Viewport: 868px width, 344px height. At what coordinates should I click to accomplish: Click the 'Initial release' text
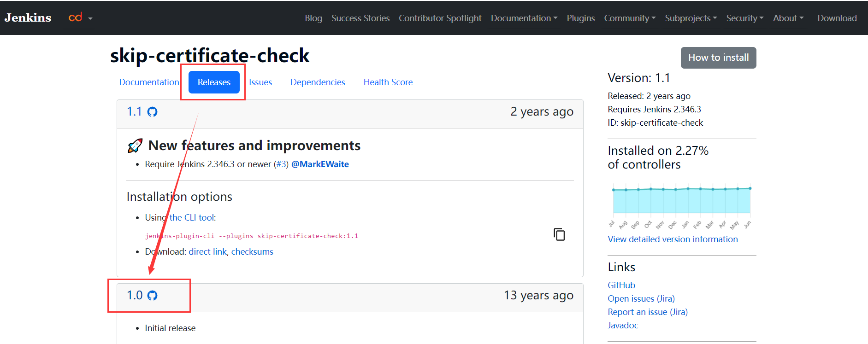pyautogui.click(x=170, y=328)
